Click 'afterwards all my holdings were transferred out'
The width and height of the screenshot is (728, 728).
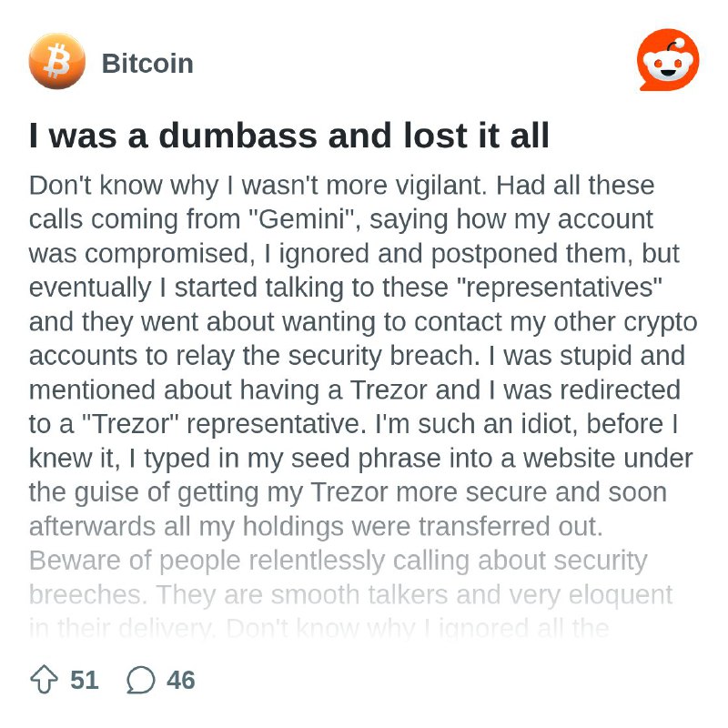click(x=316, y=527)
